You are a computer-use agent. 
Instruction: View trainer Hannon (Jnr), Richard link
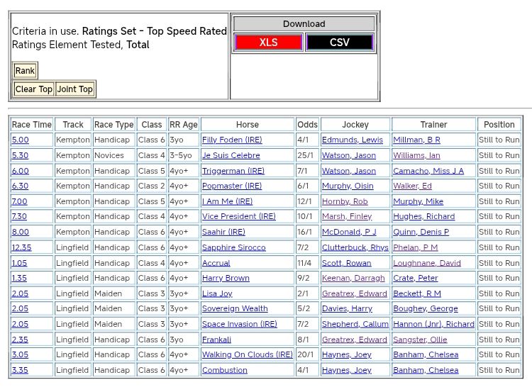(x=434, y=324)
